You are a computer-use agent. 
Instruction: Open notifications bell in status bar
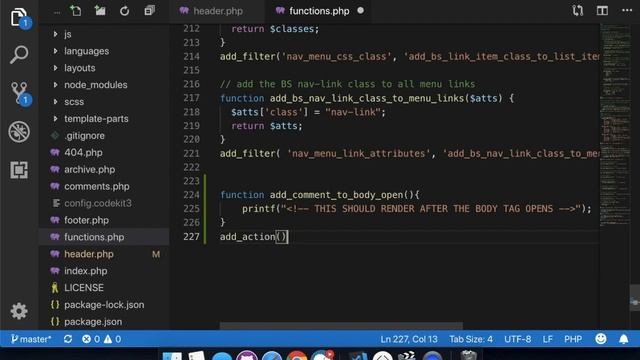coord(624,339)
